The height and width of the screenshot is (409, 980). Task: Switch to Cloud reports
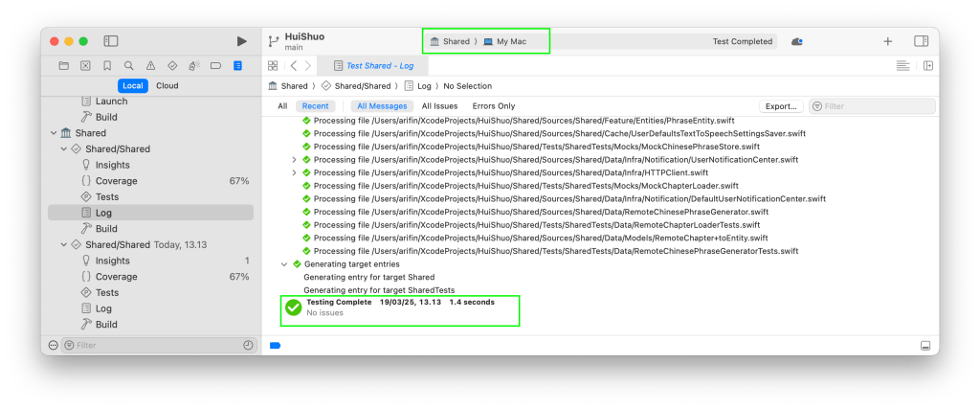tap(167, 85)
